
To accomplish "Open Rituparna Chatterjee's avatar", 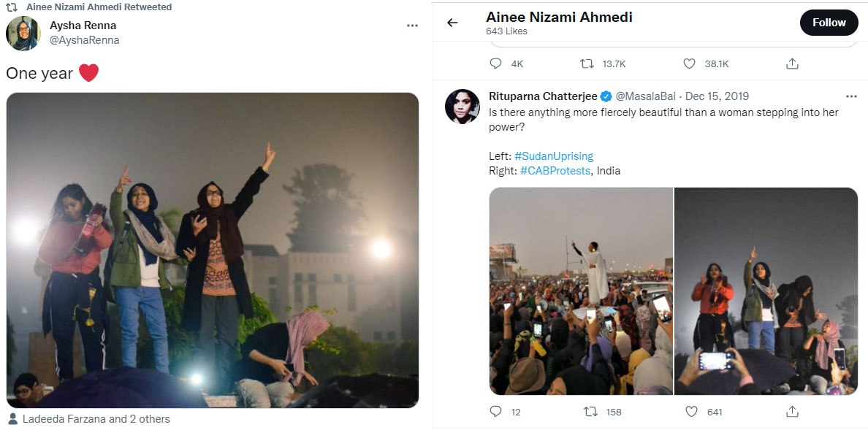I will pos(462,107).
